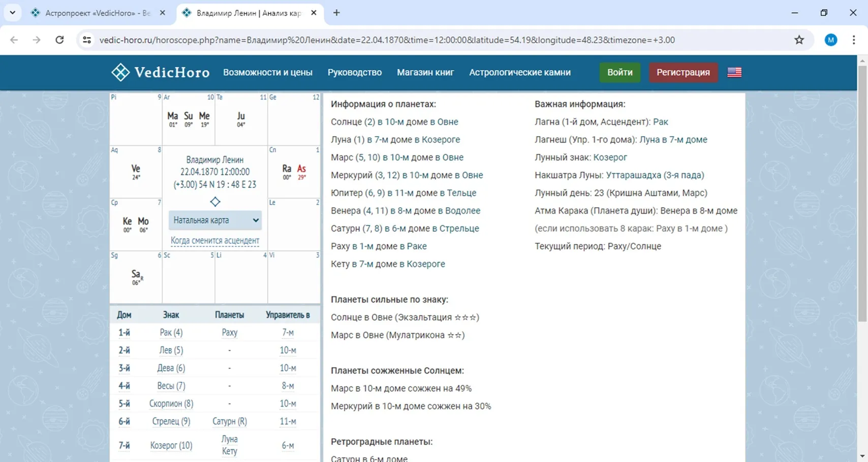Open the Возможности и цены menu item

click(x=267, y=73)
